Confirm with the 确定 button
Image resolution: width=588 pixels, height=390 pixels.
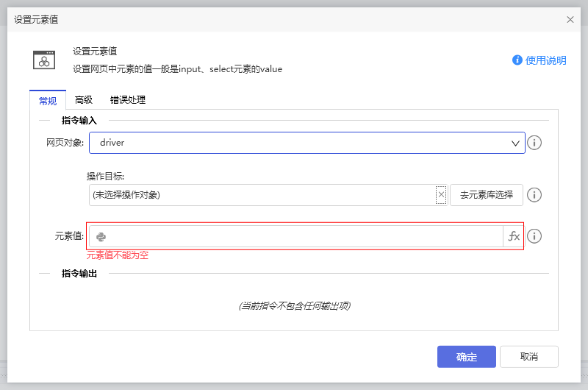coord(467,357)
